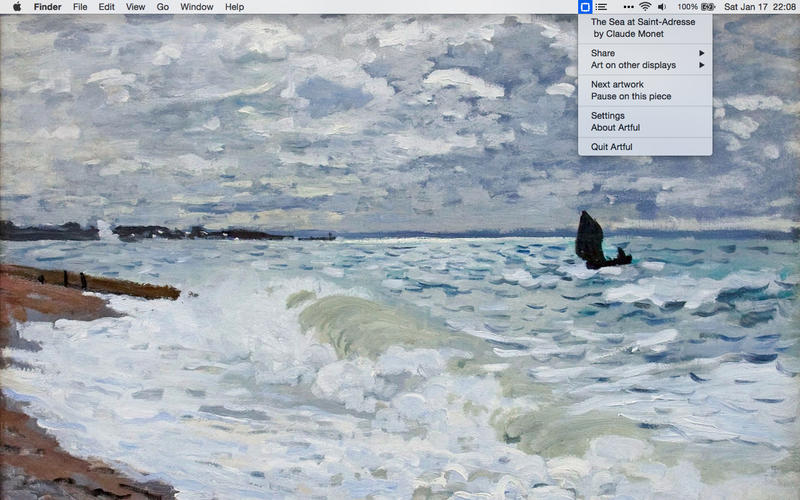The image size is (800, 500).
Task: Open the Window menu
Action: click(196, 7)
